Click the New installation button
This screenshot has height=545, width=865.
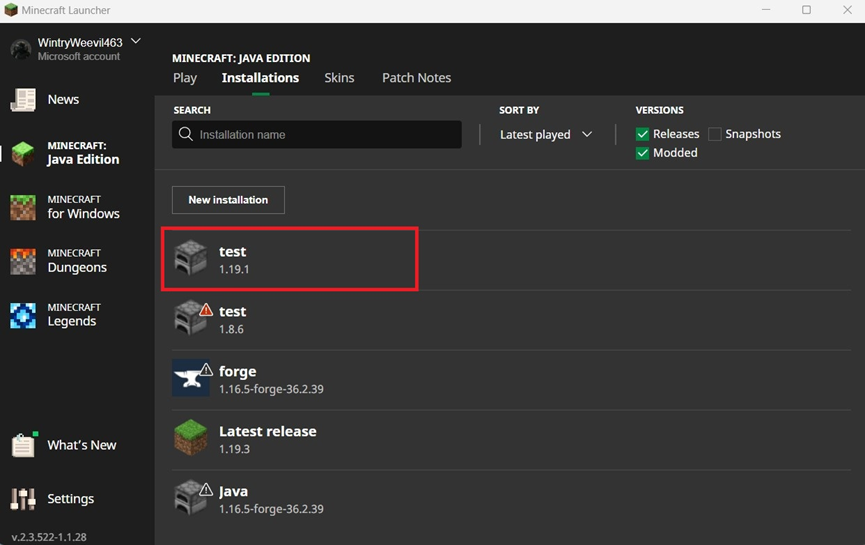[x=228, y=200]
